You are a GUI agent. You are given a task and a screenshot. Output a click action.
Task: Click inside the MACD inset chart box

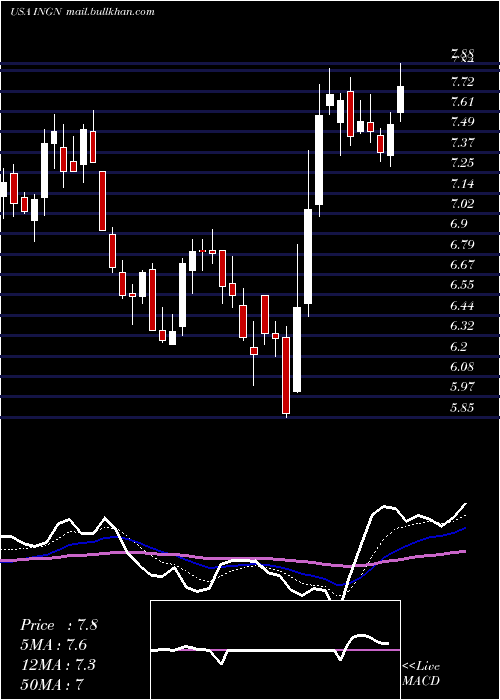pos(275,650)
